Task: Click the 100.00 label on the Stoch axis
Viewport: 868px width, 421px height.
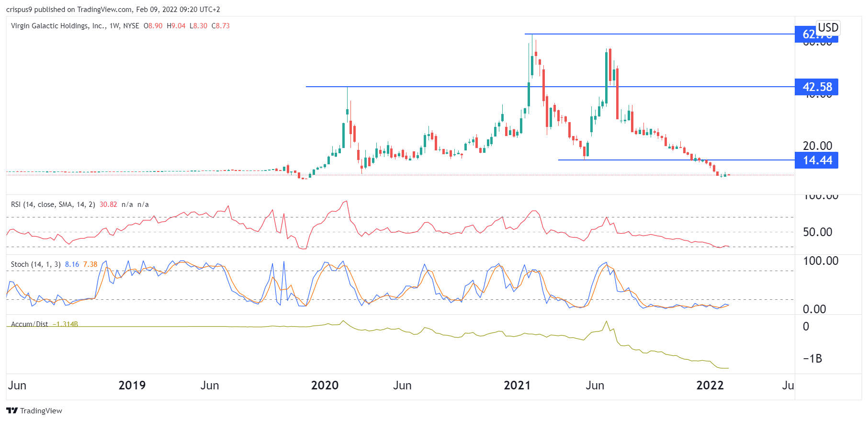Action: click(821, 261)
